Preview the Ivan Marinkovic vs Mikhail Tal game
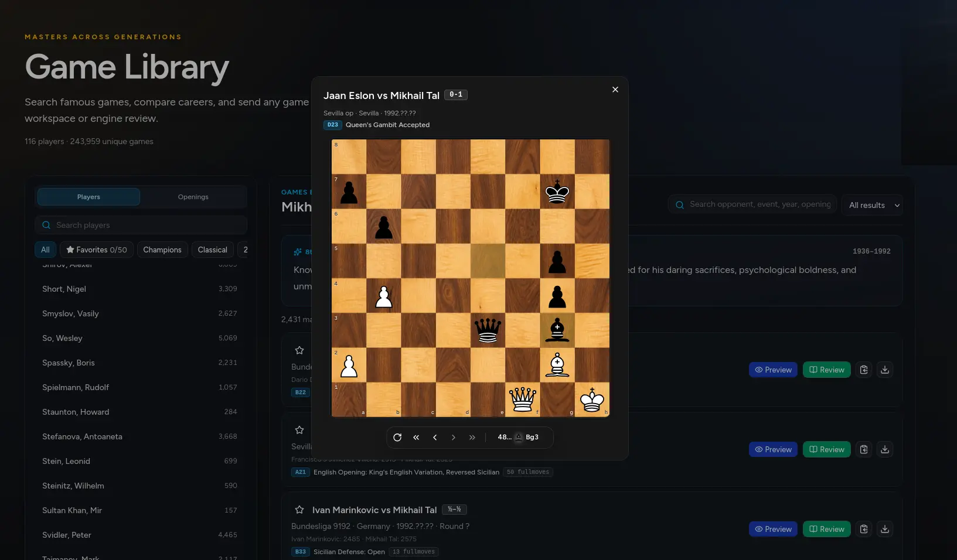This screenshot has width=957, height=560. click(x=773, y=529)
